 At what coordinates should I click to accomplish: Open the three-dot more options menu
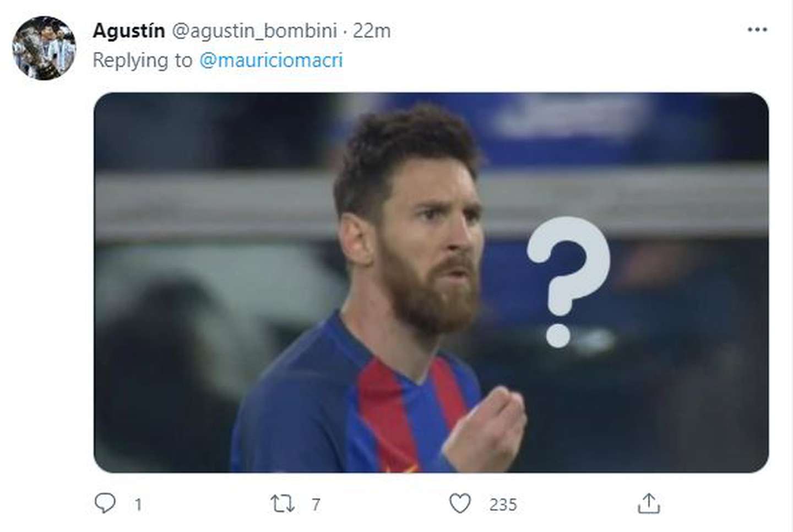point(757,30)
